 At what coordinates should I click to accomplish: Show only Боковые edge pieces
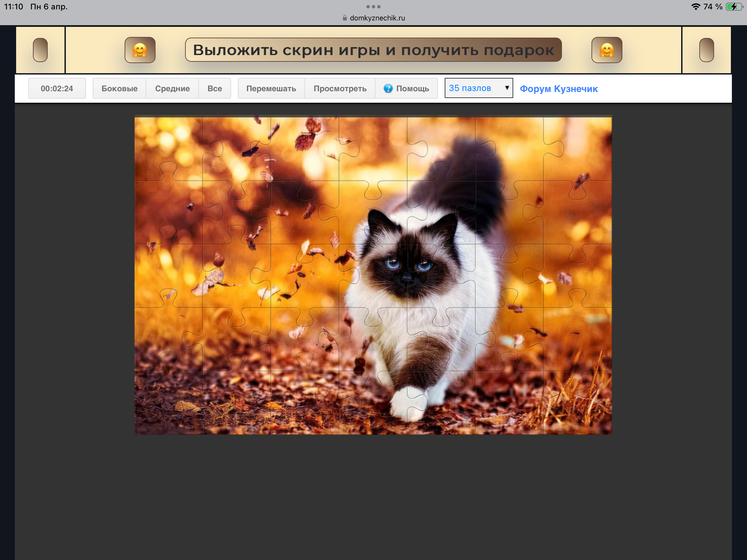(x=119, y=88)
